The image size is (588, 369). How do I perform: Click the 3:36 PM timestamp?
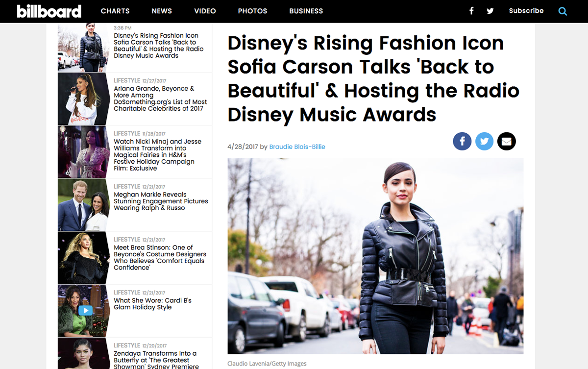point(122,28)
